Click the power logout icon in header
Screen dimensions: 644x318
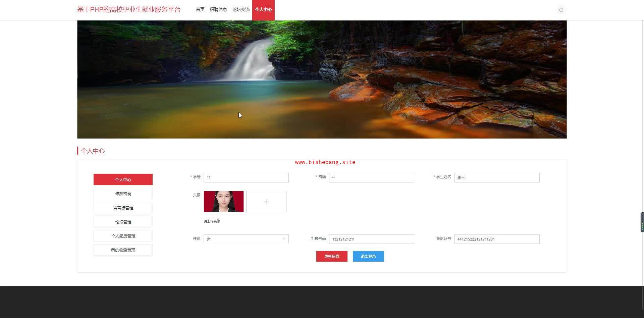561,10
